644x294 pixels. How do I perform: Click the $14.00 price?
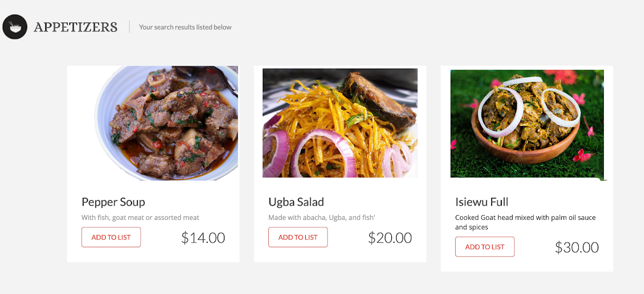[x=203, y=238]
